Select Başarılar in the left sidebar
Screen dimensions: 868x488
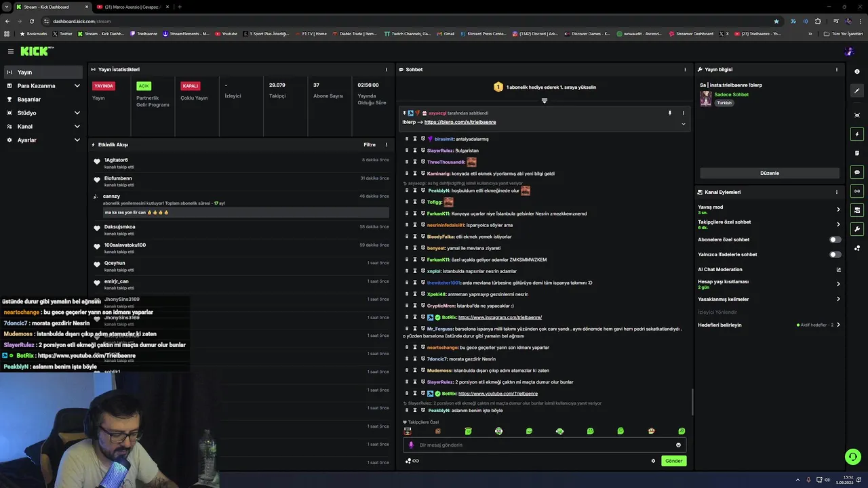[42, 99]
